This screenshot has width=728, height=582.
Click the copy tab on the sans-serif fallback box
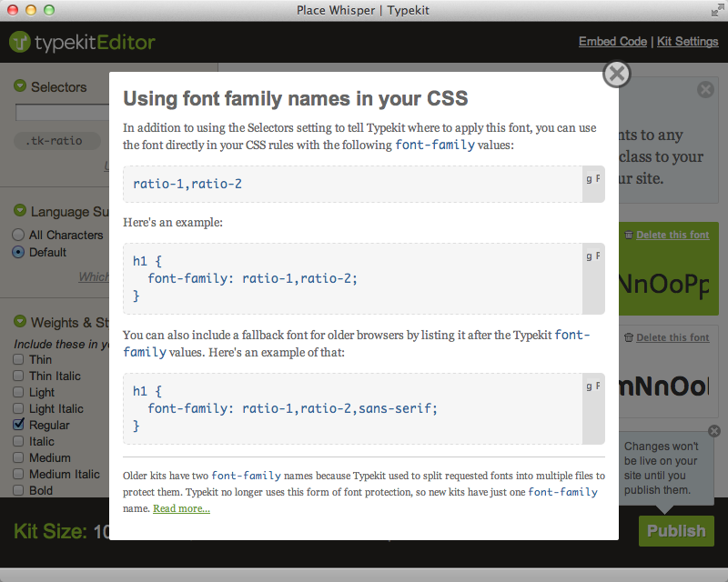coord(593,408)
